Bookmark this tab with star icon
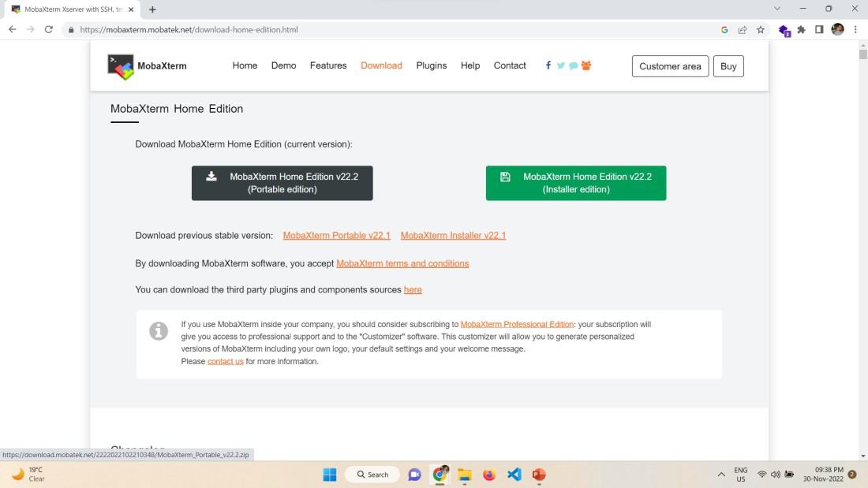Image resolution: width=868 pixels, height=488 pixels. [x=761, y=30]
